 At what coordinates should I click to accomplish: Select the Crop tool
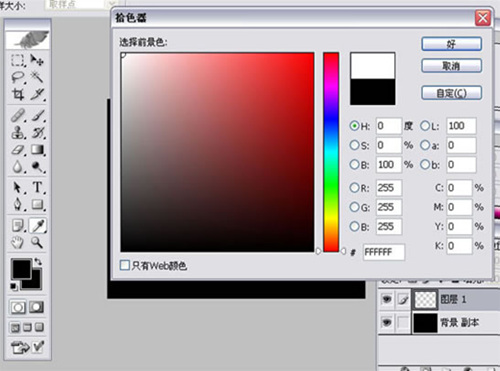(18, 94)
